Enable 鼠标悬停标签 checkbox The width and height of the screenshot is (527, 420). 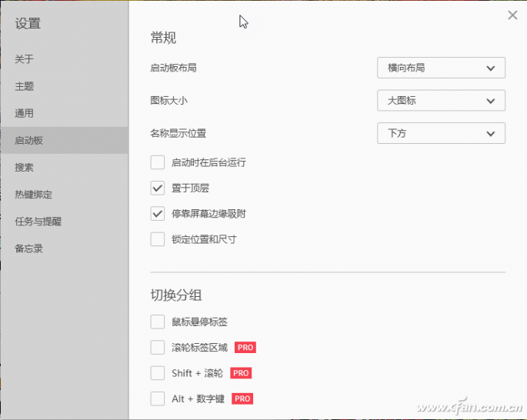coord(157,322)
